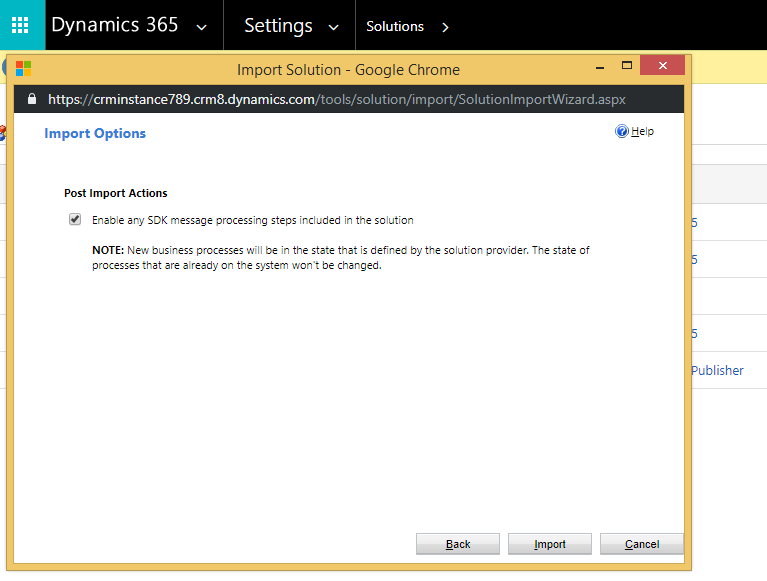Open the Solutions breadcrumb item
This screenshot has height=581, width=767.
coord(395,26)
